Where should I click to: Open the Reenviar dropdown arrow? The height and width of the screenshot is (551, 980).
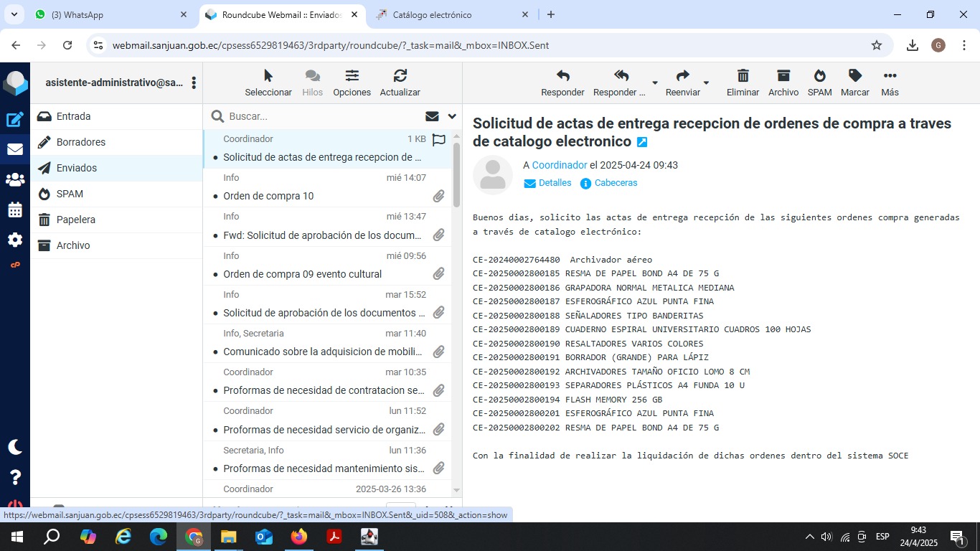[706, 83]
